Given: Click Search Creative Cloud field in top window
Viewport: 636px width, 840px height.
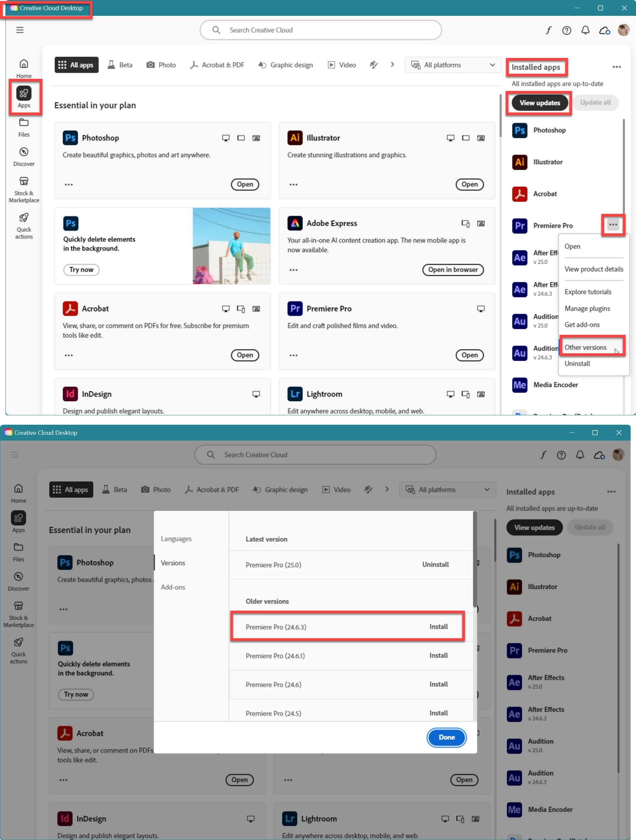Looking at the screenshot, I should [321, 30].
